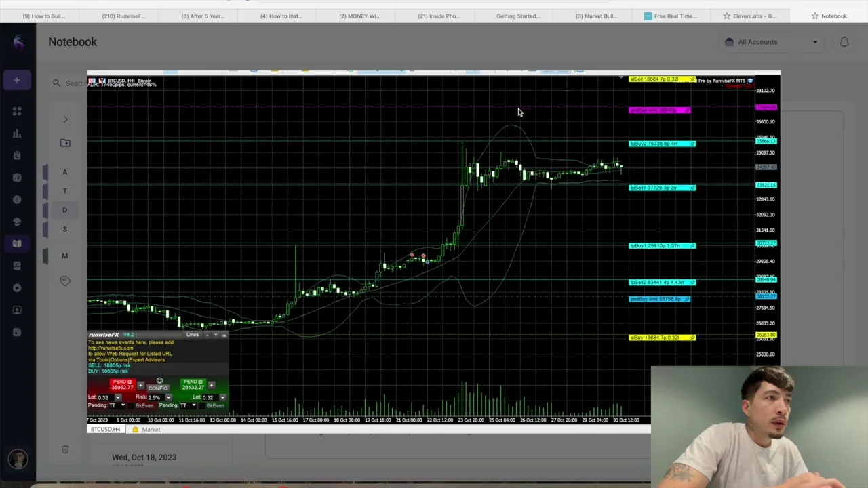Click the green PEND @ 28132.27 buy button

tap(193, 385)
